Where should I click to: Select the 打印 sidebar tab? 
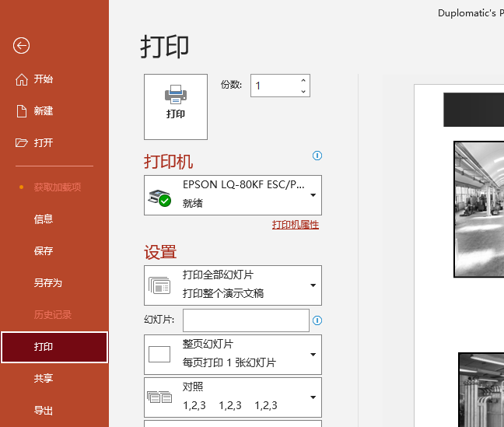coord(54,347)
